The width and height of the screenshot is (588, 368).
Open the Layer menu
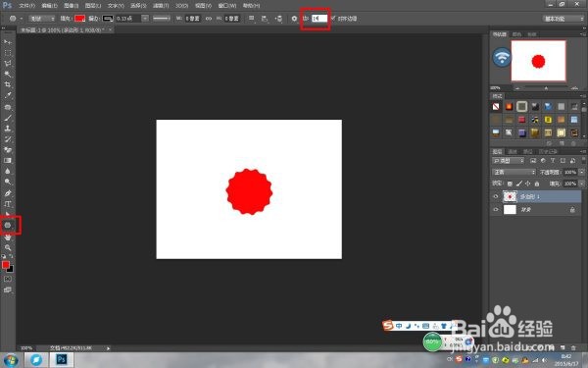[93, 6]
